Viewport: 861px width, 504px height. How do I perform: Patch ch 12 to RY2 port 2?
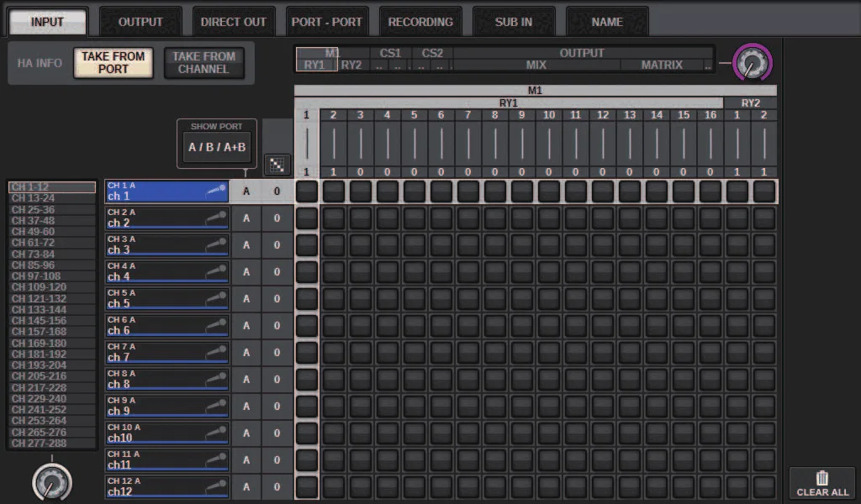coord(763,487)
